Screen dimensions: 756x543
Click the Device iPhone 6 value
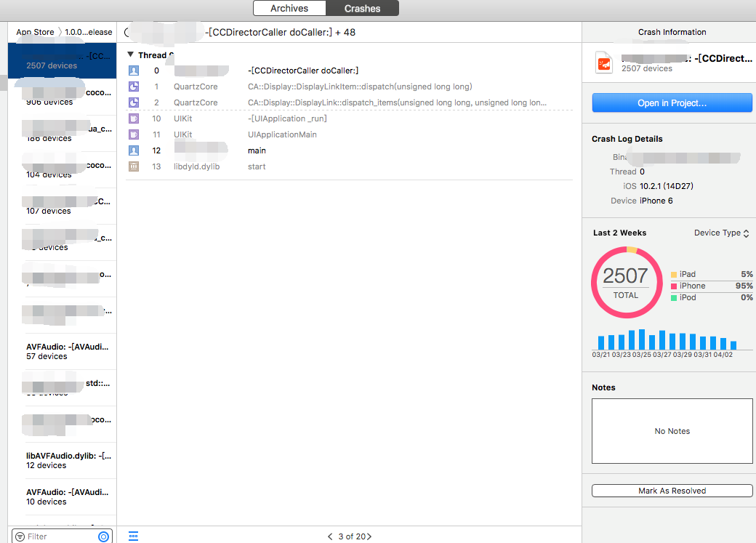(656, 201)
